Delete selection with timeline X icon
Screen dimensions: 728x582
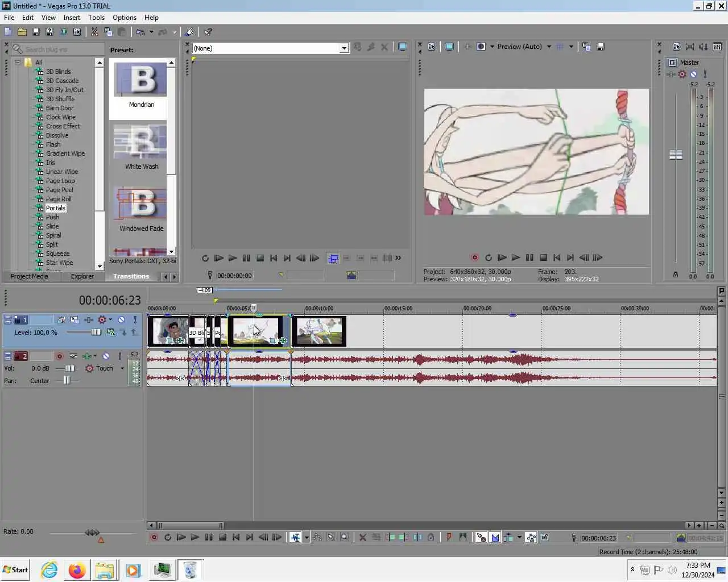(x=362, y=537)
